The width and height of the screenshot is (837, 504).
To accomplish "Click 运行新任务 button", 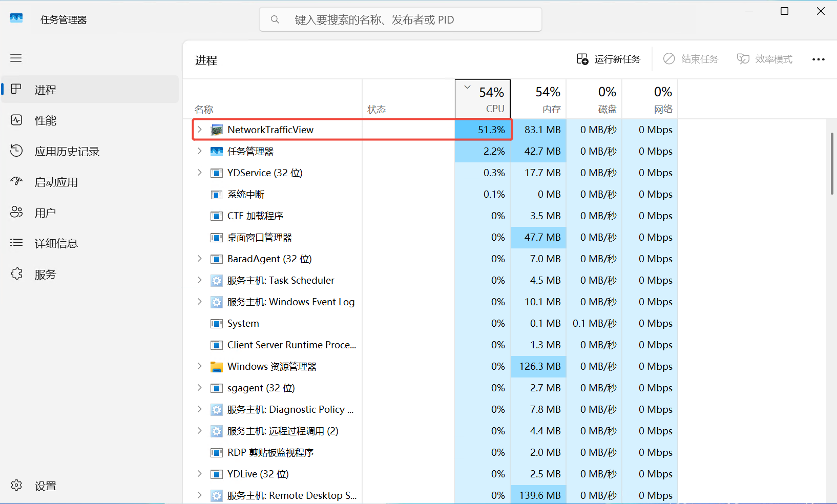I will click(x=609, y=59).
